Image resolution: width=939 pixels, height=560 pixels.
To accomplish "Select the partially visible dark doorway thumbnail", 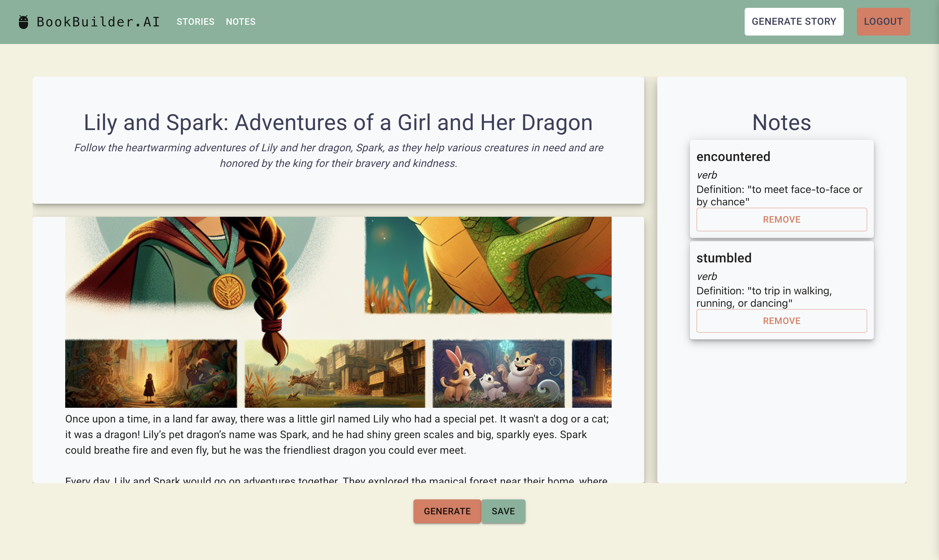I will [x=591, y=374].
